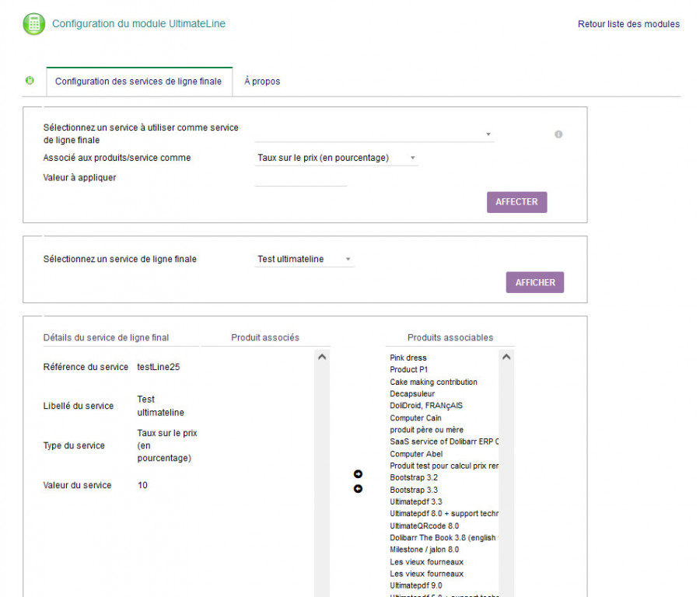Click the right arrow transfer icon
This screenshot has width=700, height=597.
pyautogui.click(x=358, y=474)
